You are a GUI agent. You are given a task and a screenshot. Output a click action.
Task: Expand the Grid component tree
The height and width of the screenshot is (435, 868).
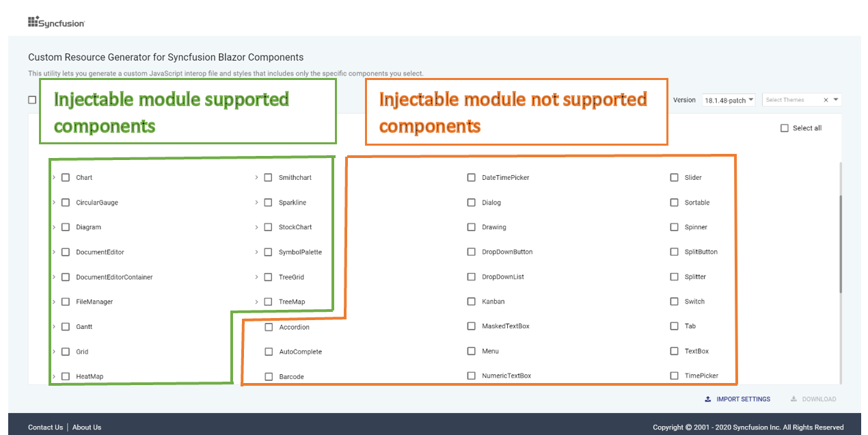pyautogui.click(x=53, y=352)
